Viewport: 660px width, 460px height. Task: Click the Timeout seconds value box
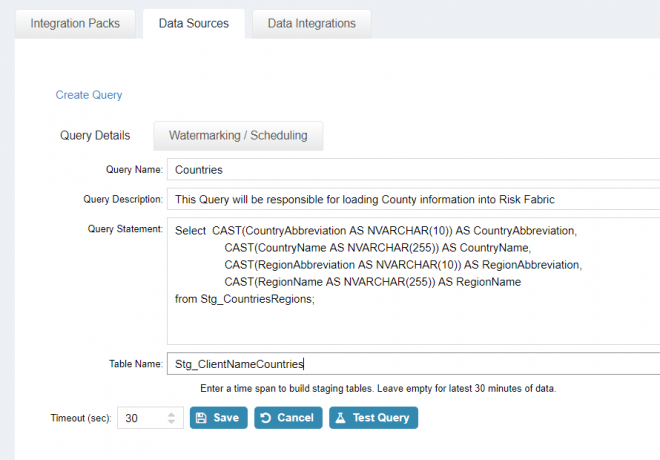tap(142, 418)
